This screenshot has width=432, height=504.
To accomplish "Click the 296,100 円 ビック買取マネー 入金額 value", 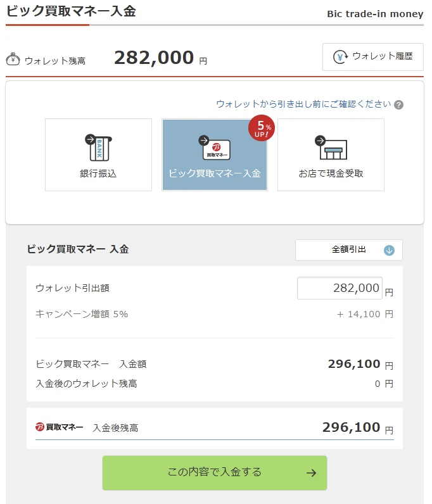I will (360, 364).
